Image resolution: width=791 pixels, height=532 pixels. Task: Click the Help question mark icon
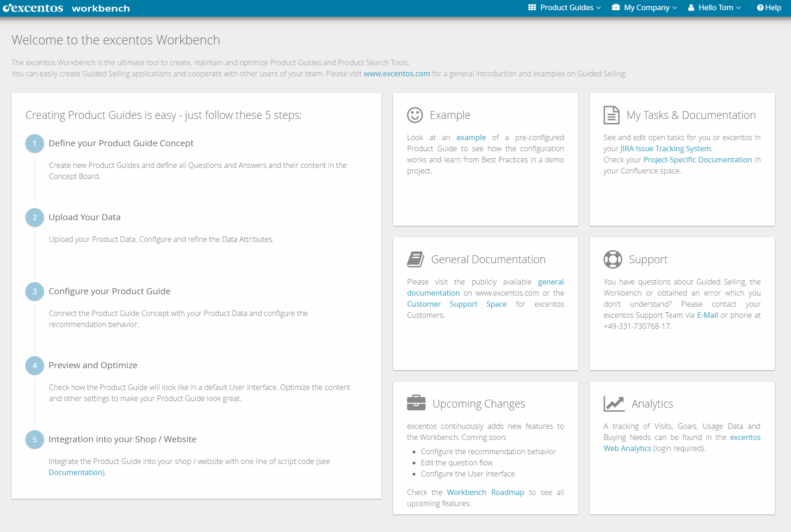click(760, 7)
